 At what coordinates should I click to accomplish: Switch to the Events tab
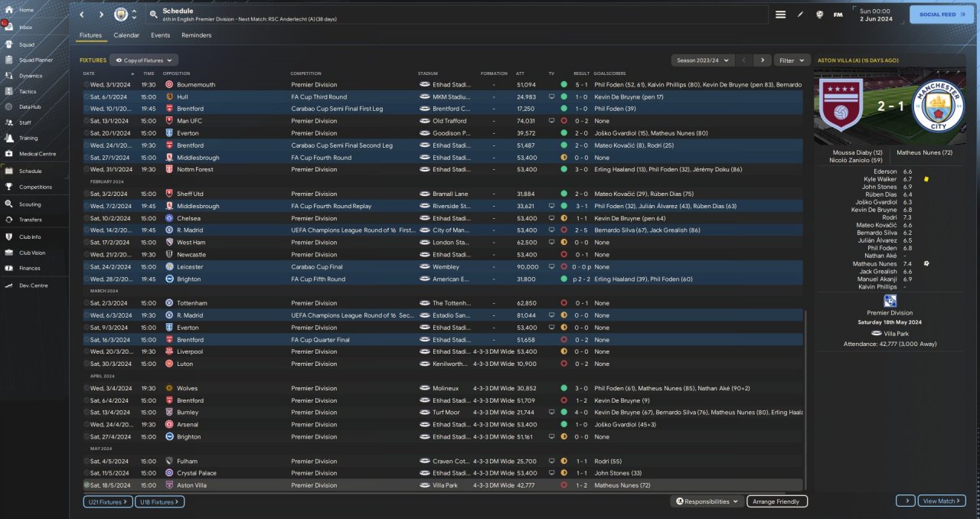coord(160,35)
